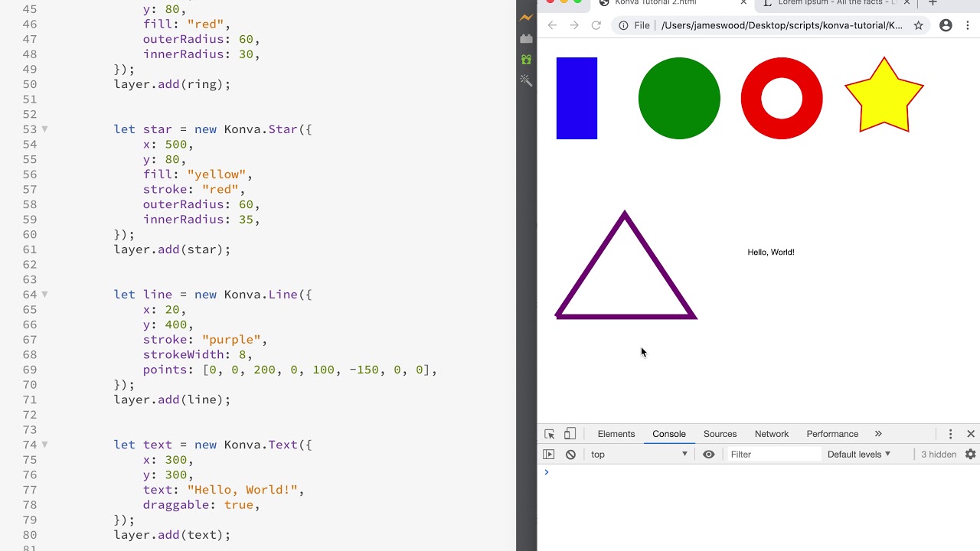Open the Sources tab
The height and width of the screenshot is (551, 980).
(x=720, y=434)
